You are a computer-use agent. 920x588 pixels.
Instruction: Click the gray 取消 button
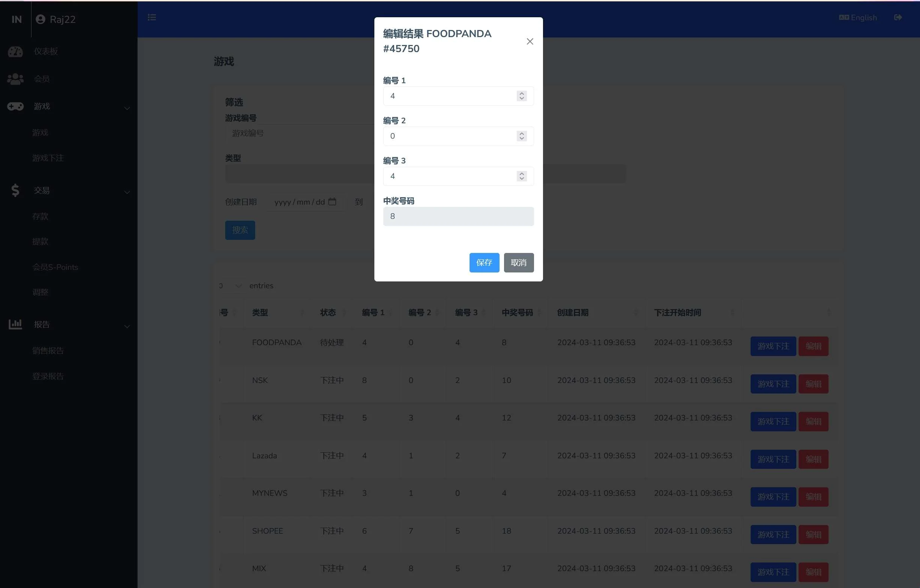pos(518,263)
